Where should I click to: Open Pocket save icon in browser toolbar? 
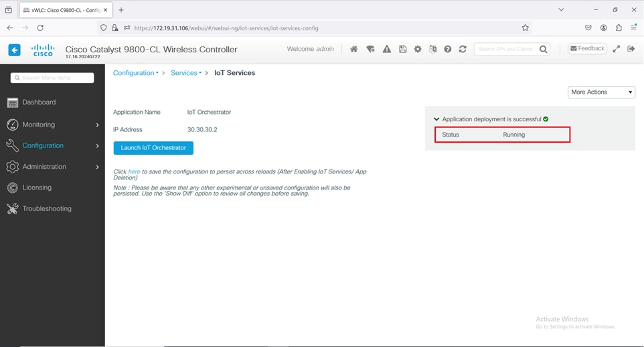(x=588, y=28)
